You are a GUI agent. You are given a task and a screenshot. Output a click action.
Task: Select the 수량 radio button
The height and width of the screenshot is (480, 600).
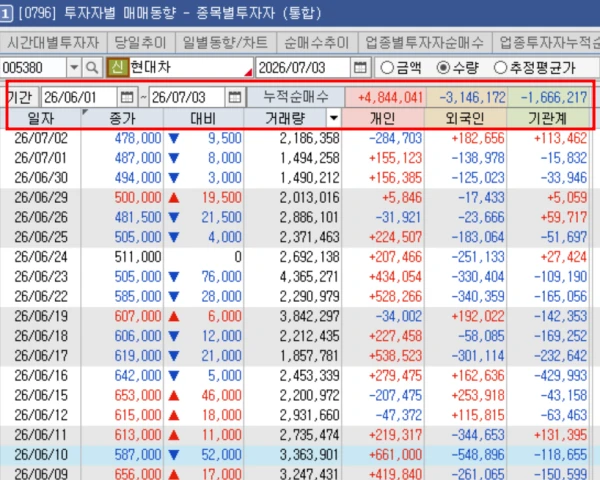(x=443, y=68)
